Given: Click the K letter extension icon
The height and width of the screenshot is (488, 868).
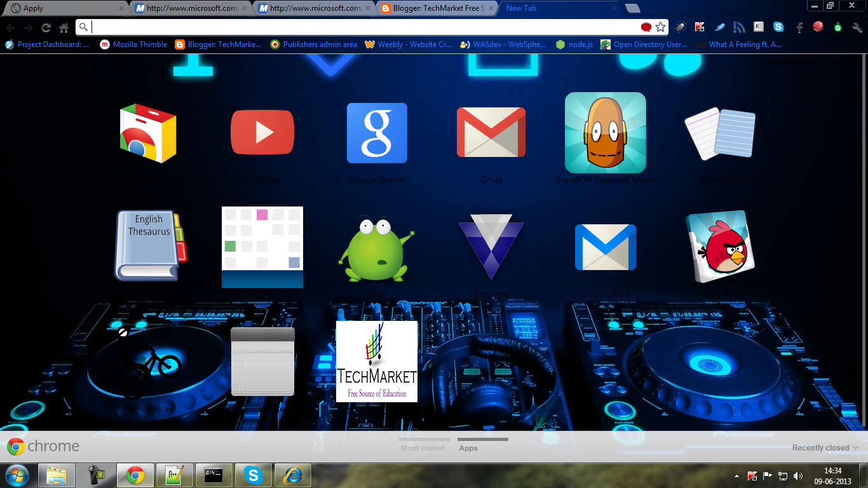Looking at the screenshot, I should pos(759,27).
